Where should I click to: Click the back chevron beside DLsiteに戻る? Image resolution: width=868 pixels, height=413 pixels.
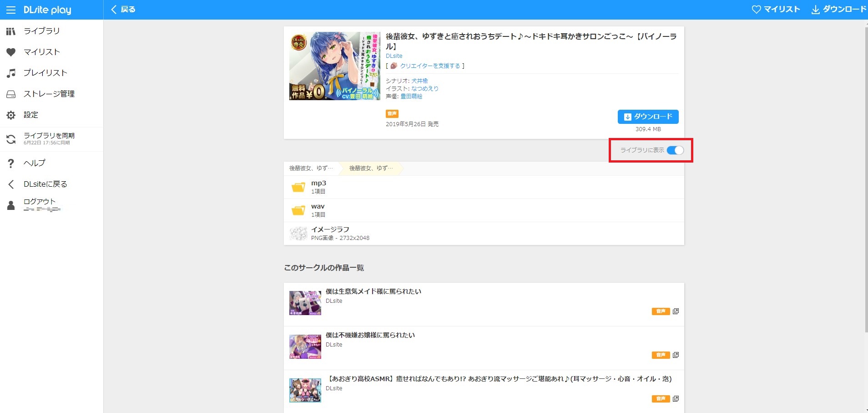(x=11, y=184)
